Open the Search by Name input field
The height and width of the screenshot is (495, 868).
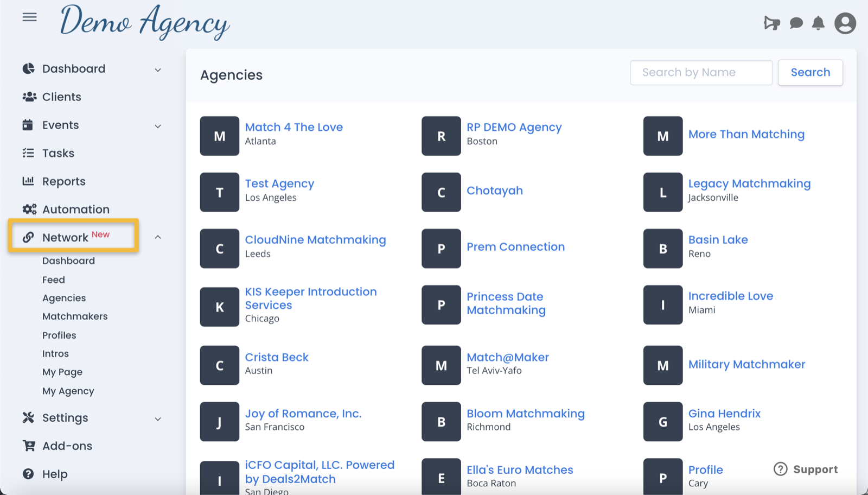point(701,72)
